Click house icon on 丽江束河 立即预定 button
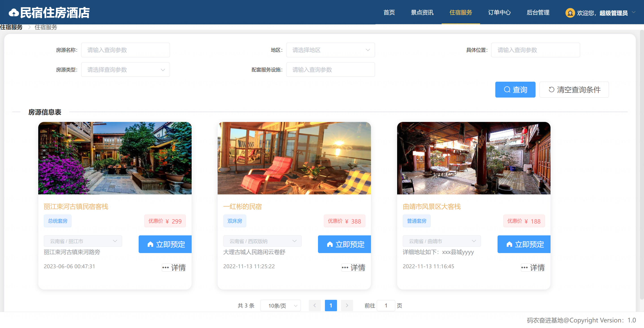This screenshot has width=644, height=328. [x=150, y=244]
